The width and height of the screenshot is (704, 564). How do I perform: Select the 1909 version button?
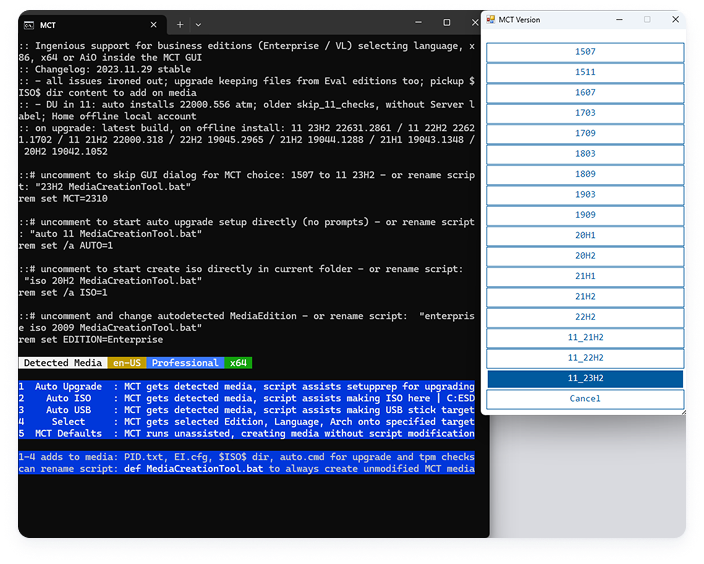coord(585,215)
